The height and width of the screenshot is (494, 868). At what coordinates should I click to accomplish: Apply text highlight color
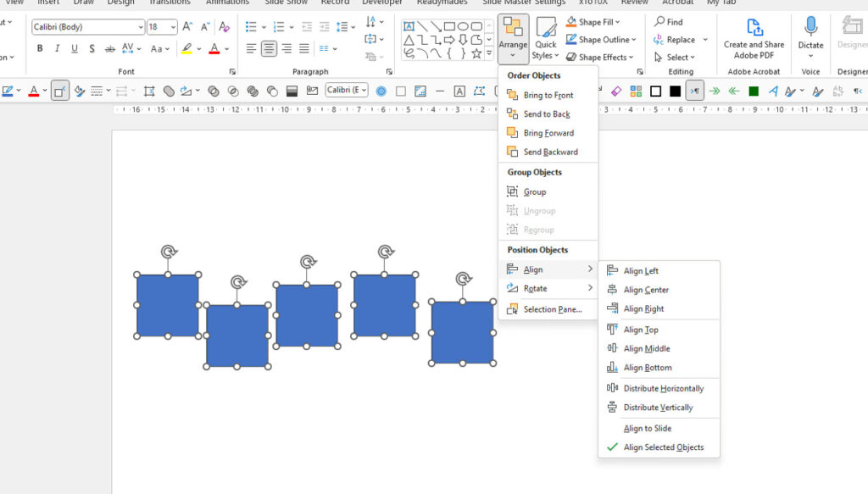click(x=187, y=49)
